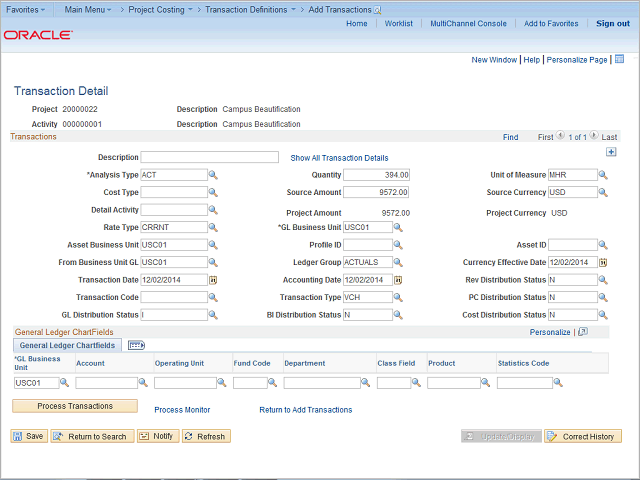Click the Save button
Image resolution: width=640 pixels, height=480 pixels.
28,436
